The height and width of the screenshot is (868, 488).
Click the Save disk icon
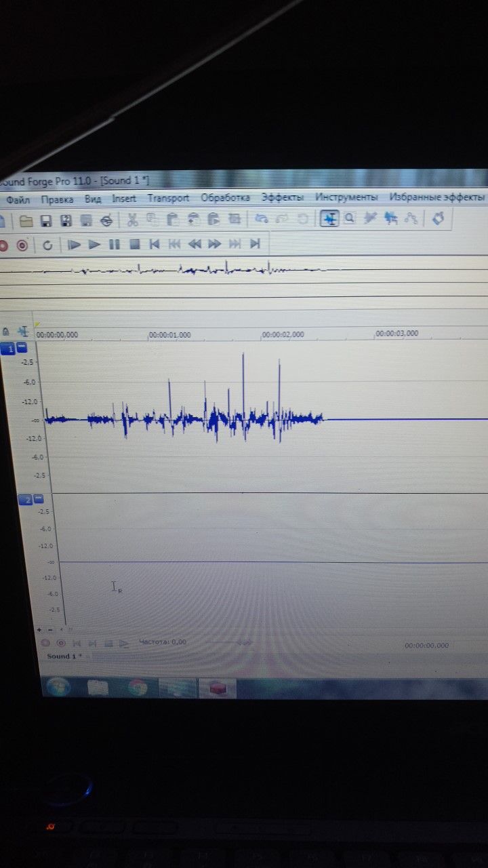point(46,220)
